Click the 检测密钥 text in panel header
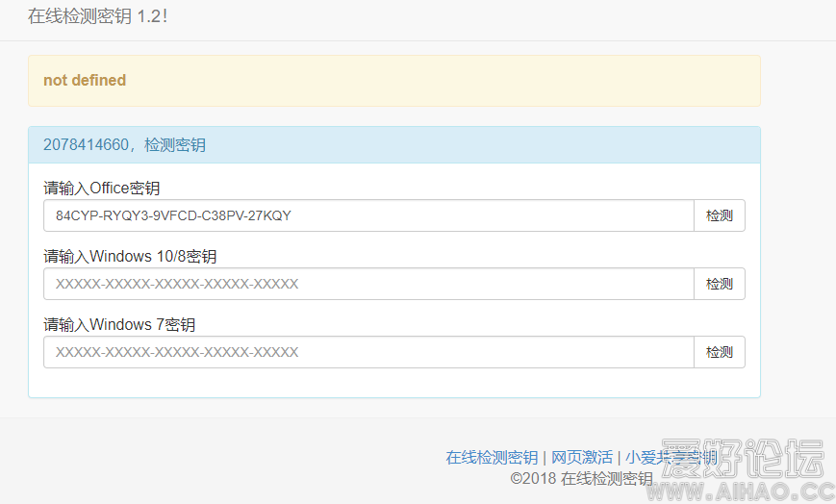Image resolution: width=836 pixels, height=504 pixels. pos(175,145)
